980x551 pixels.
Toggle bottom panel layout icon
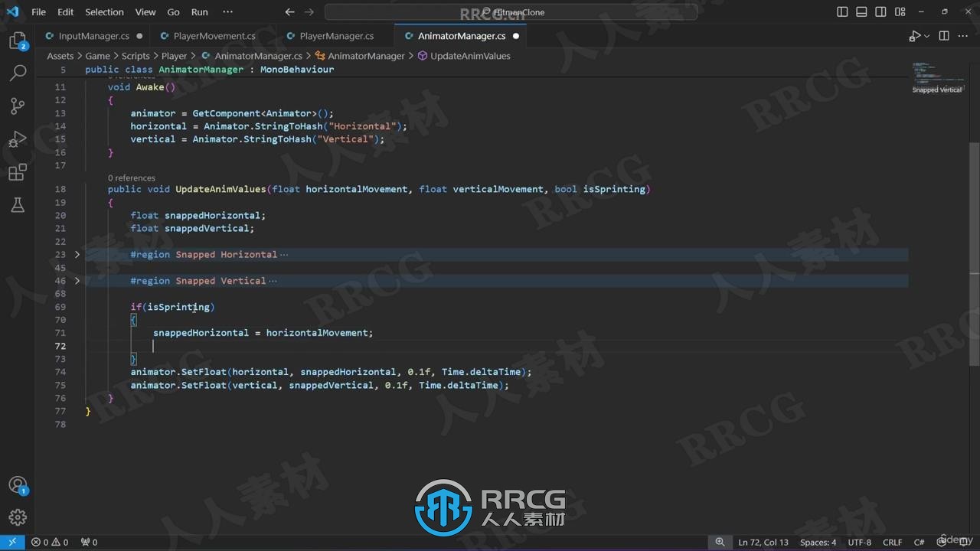[x=861, y=12]
